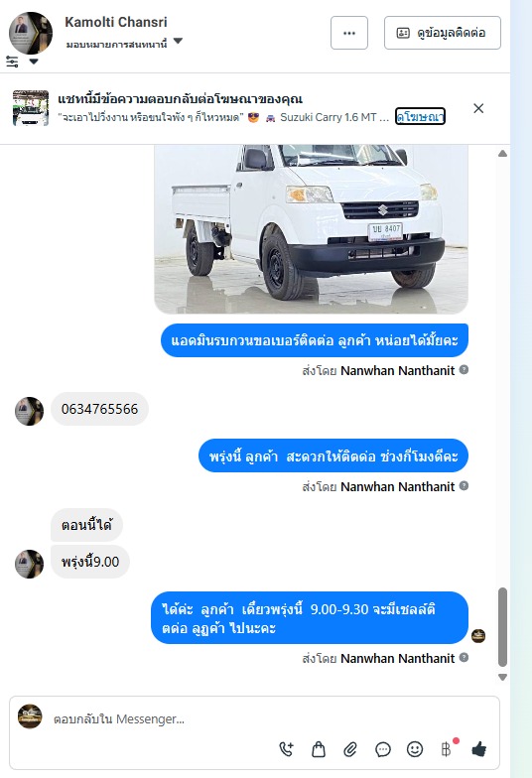532x778 pixels.
Task: Dismiss the ad reply banner
Action: pyautogui.click(x=478, y=108)
